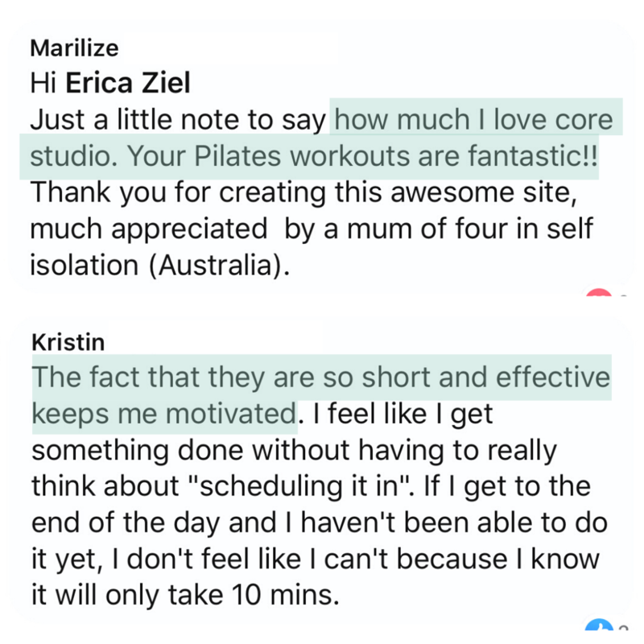Click the reaction count beside the heart icon
Viewport: 644px width, 644px height.
[623, 295]
